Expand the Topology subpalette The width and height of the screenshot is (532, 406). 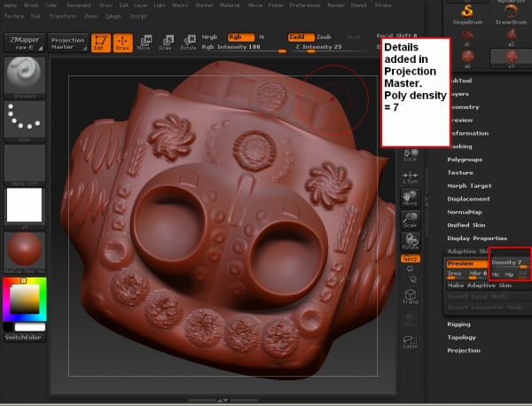pos(461,338)
